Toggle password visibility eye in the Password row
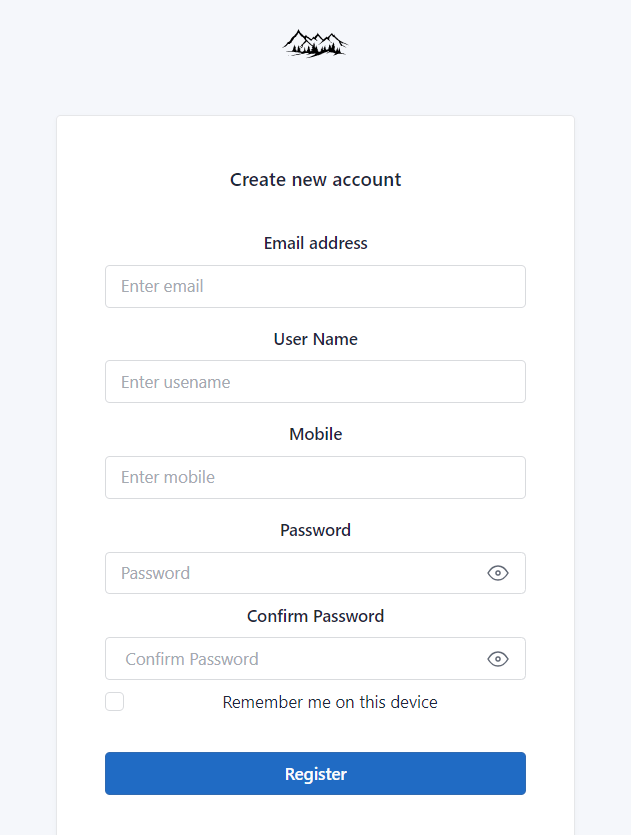The width and height of the screenshot is (631, 835). 498,573
